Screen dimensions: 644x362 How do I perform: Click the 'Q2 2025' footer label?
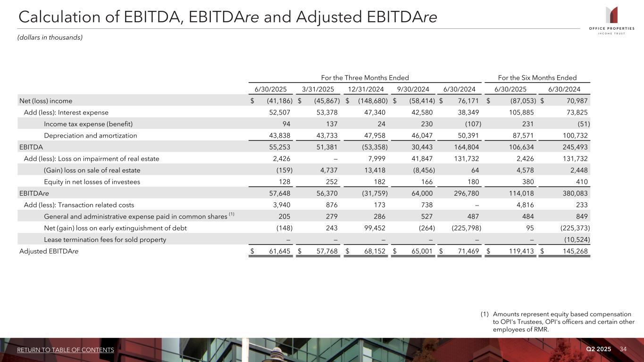(599, 349)
